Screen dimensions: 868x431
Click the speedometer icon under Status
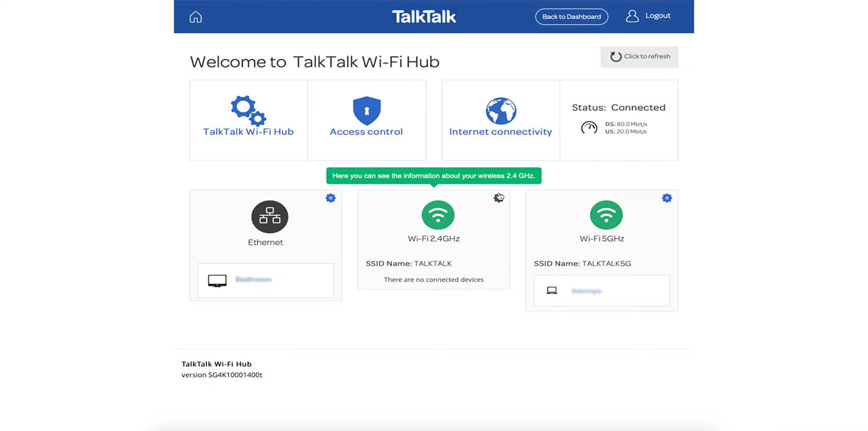pos(589,128)
